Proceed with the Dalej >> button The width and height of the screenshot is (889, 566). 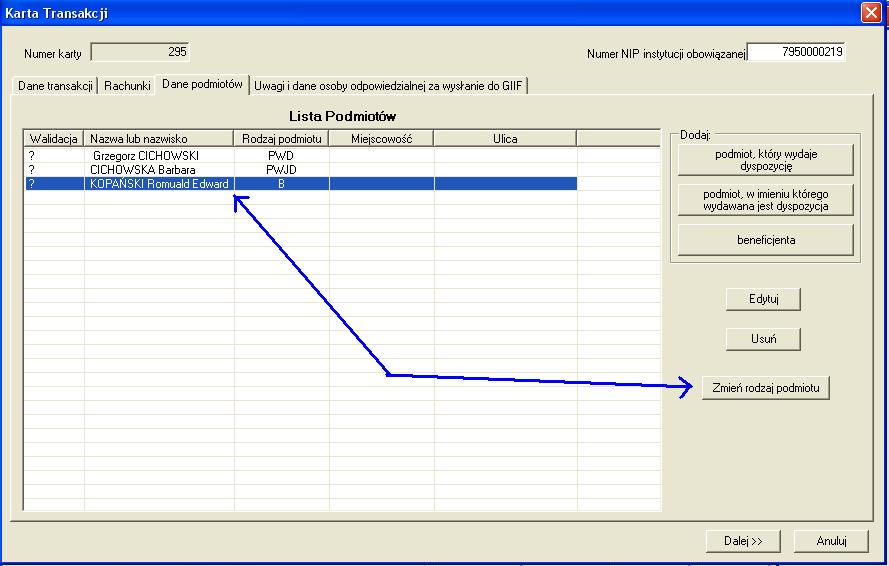pyautogui.click(x=743, y=541)
